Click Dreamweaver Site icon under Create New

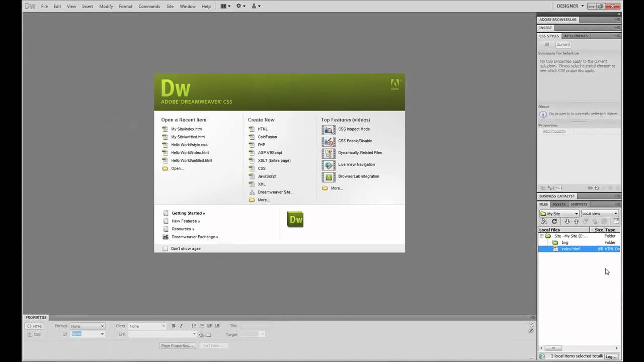pyautogui.click(x=252, y=192)
